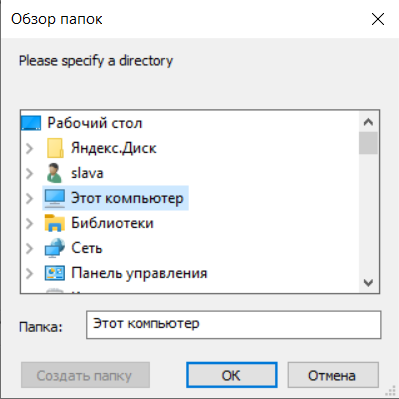Select the Яндекс.Диск folder label
Image resolution: width=399 pixels, height=399 pixels.
[114, 148]
